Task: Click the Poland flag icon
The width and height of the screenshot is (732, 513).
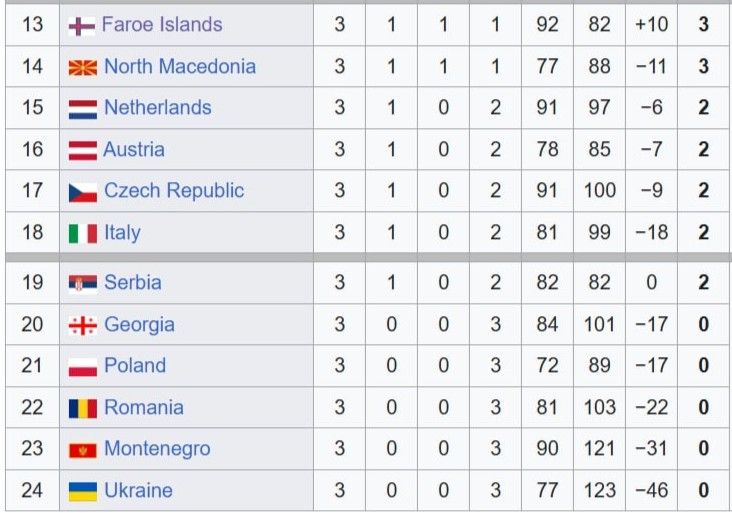Action: [82, 367]
